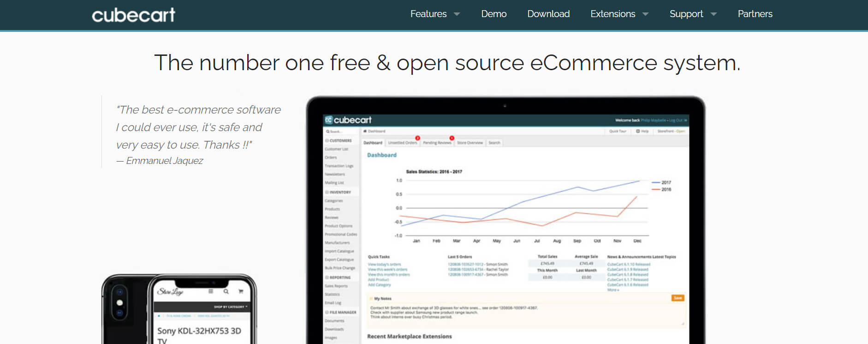Click the Store Logo on the phone screen
The width and height of the screenshot is (868, 344).
(170, 292)
